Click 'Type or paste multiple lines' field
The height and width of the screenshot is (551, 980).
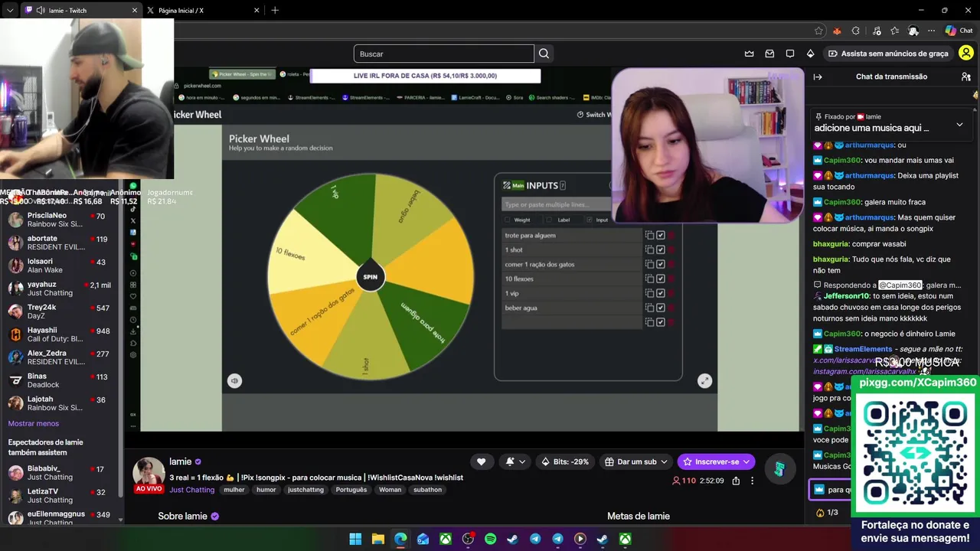557,204
